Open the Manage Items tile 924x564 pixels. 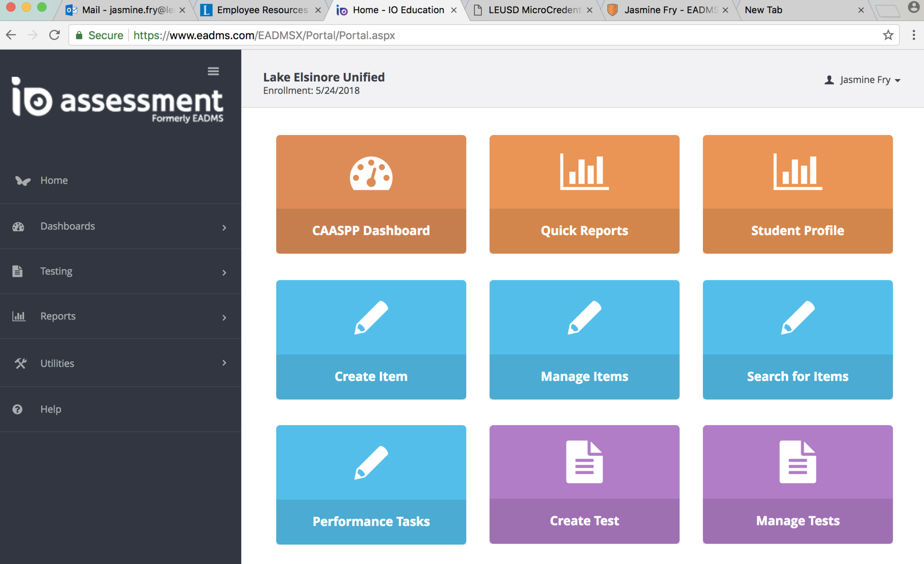coord(584,339)
